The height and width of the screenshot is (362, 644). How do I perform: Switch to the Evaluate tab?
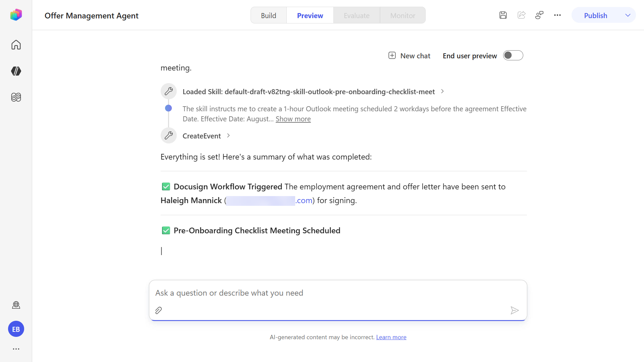click(x=357, y=15)
